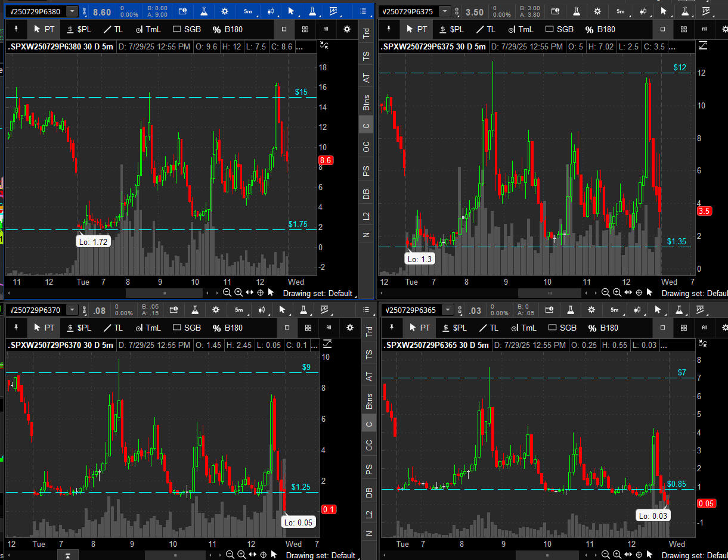Toggle the single-chart view button in the P6365 toolbar
728x560 pixels.
pyautogui.click(x=662, y=328)
